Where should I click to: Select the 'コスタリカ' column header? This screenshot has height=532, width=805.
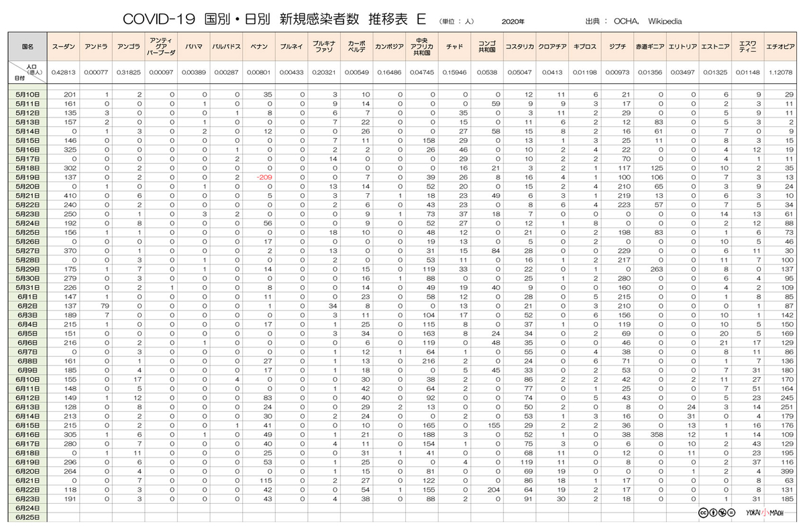(519, 48)
